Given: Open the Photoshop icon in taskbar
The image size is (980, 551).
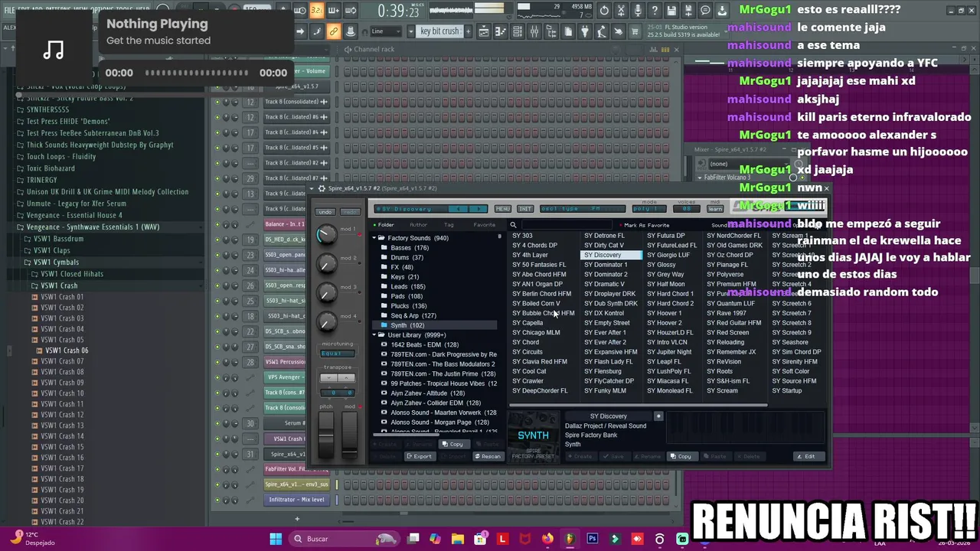Looking at the screenshot, I should pyautogui.click(x=592, y=539).
